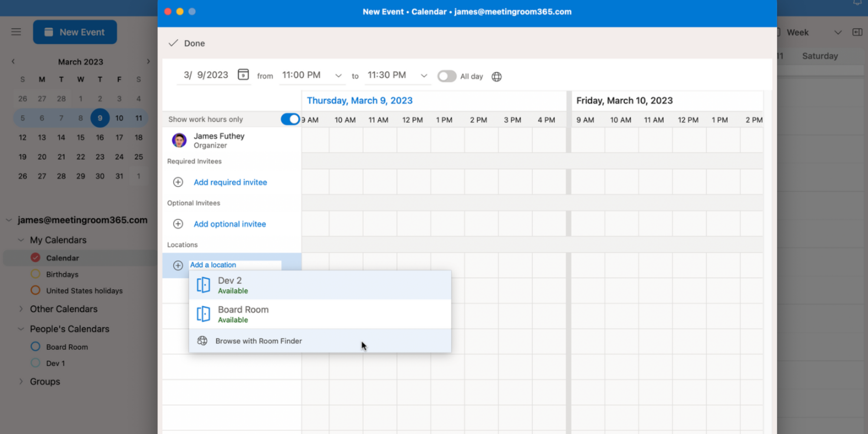
Task: Click the time zone globe icon
Action: click(496, 77)
